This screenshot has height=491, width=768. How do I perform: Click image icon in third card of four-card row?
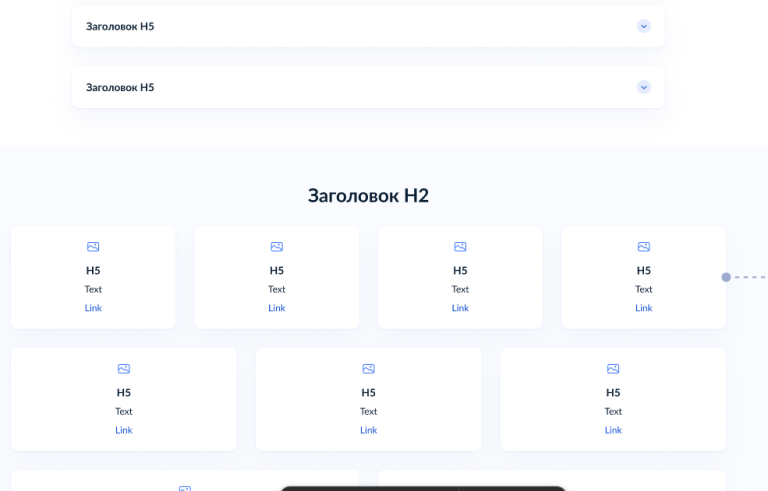460,246
